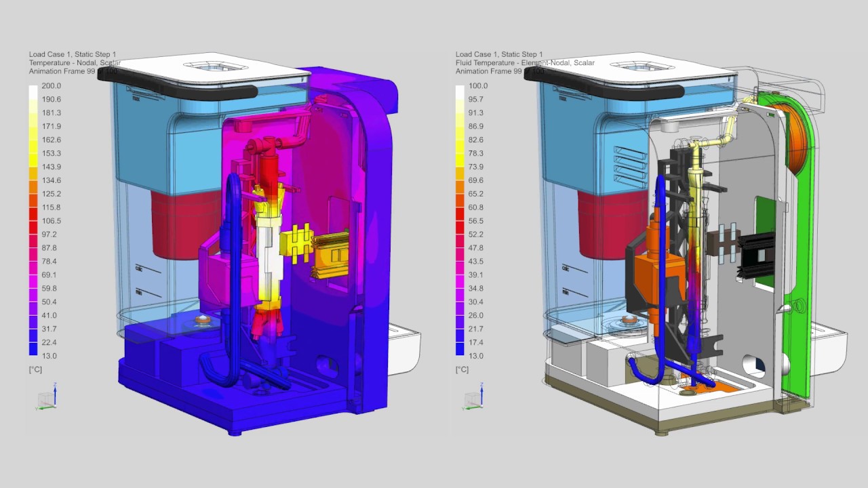Click the 115.8 legend value

(52, 207)
